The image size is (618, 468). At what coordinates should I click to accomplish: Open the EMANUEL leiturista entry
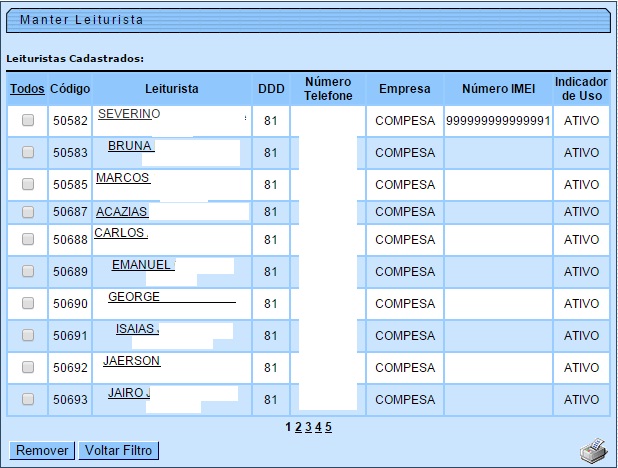[142, 264]
